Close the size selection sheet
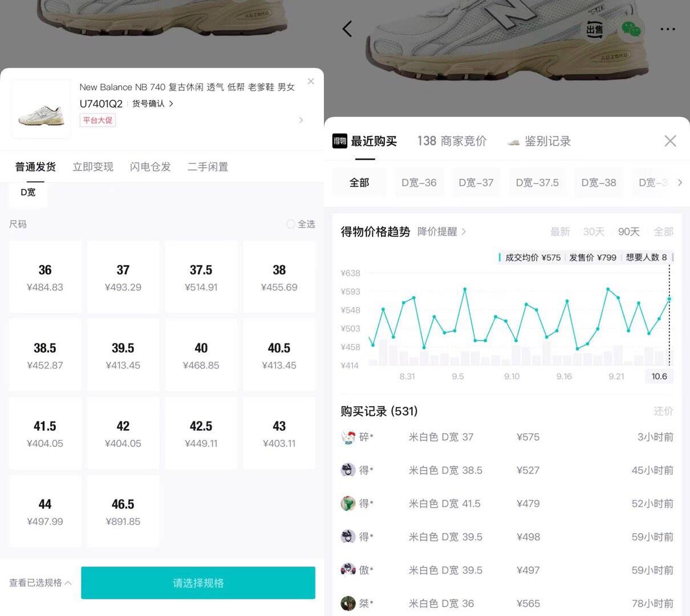 point(311,82)
